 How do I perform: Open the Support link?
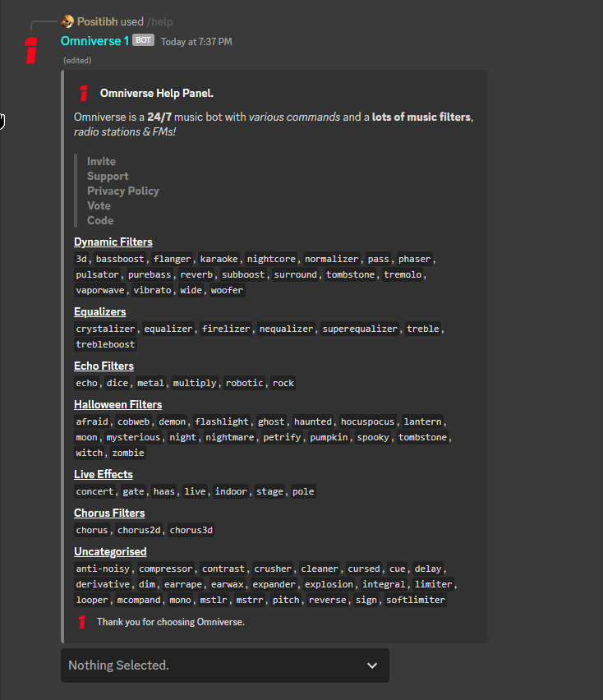tap(108, 176)
